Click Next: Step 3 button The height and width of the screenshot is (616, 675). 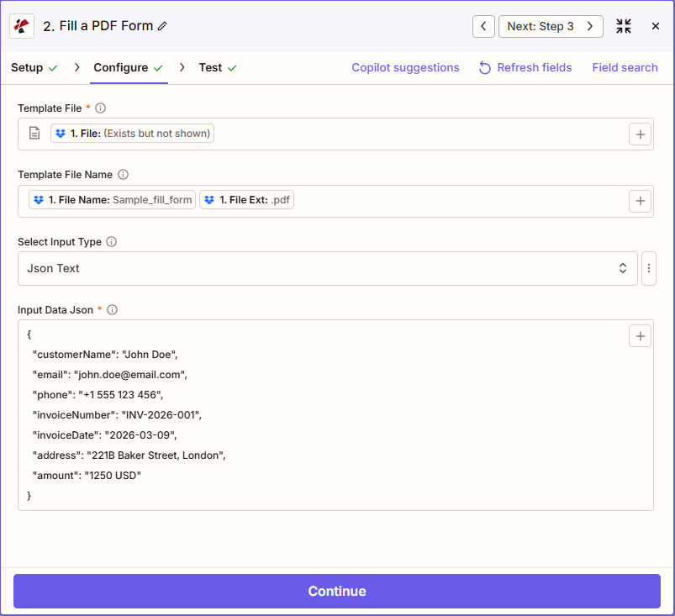(x=551, y=26)
